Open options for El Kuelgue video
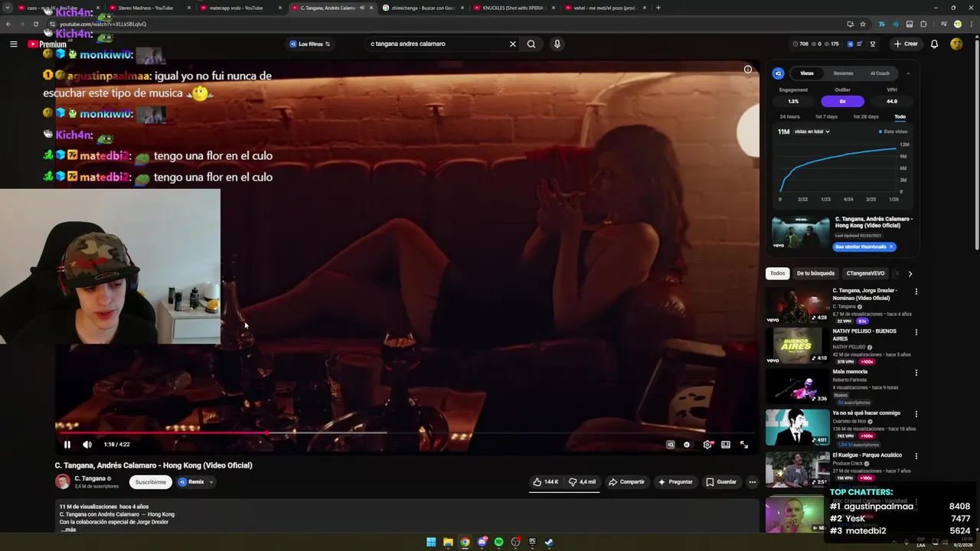This screenshot has height=551, width=980. pyautogui.click(x=916, y=456)
